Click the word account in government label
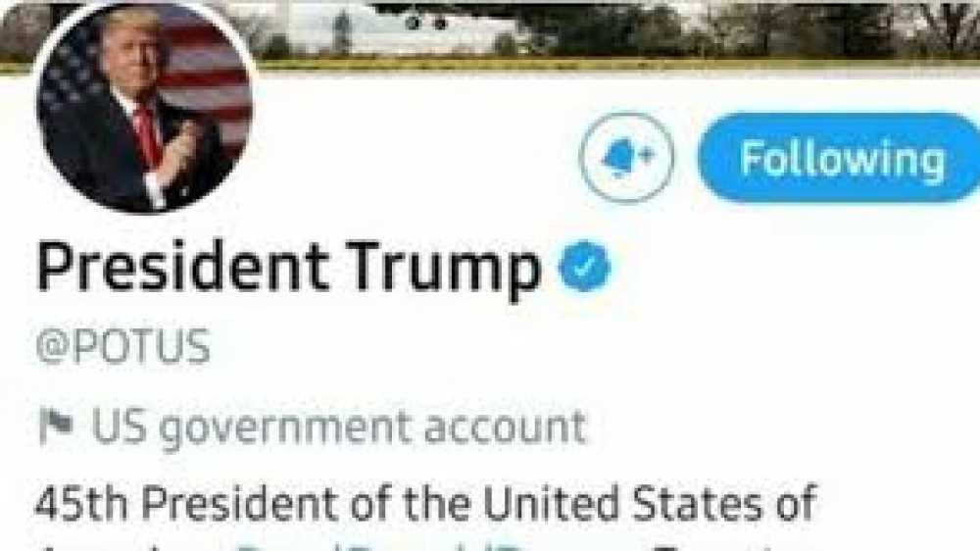The height and width of the screenshot is (551, 980). pos(505,427)
